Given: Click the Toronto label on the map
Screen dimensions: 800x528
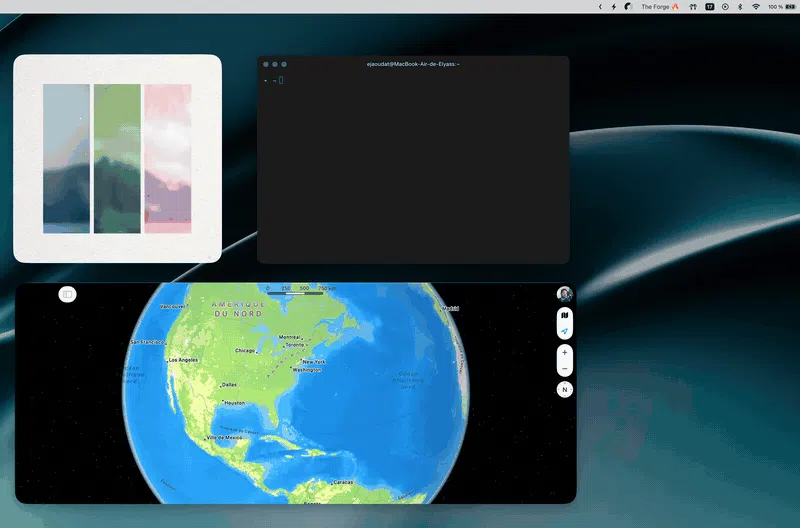Looking at the screenshot, I should (x=294, y=345).
